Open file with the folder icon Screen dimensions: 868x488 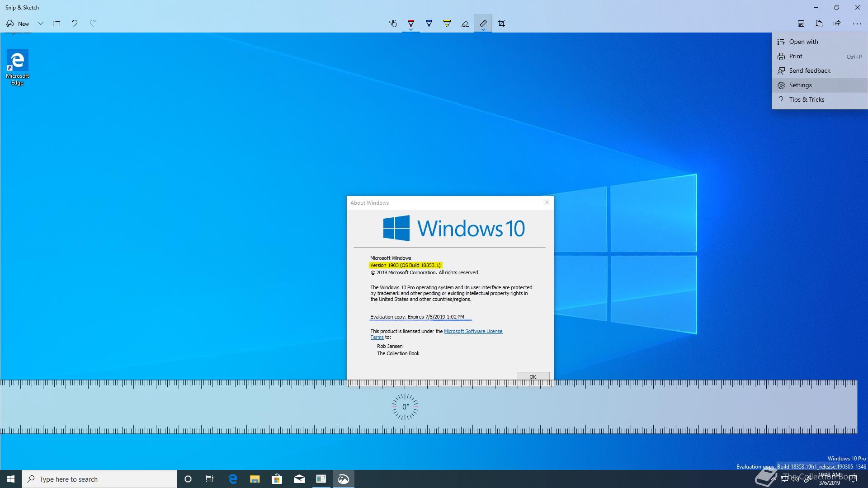coord(57,23)
